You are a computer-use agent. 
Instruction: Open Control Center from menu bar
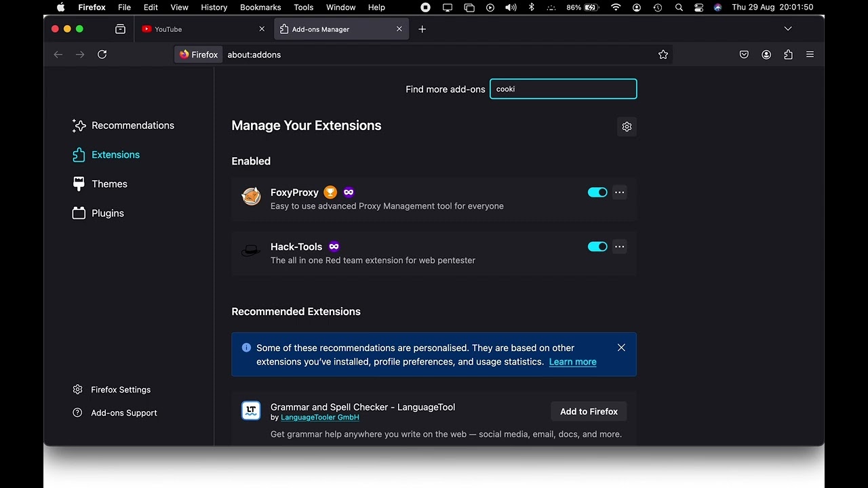tap(699, 7)
